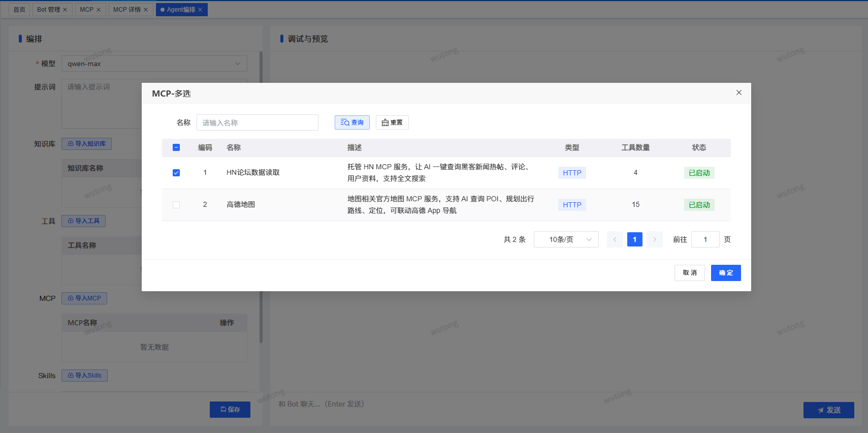Viewport: 868px width, 433px height.
Task: Open the 10条/页 page size dropdown
Action: (566, 239)
